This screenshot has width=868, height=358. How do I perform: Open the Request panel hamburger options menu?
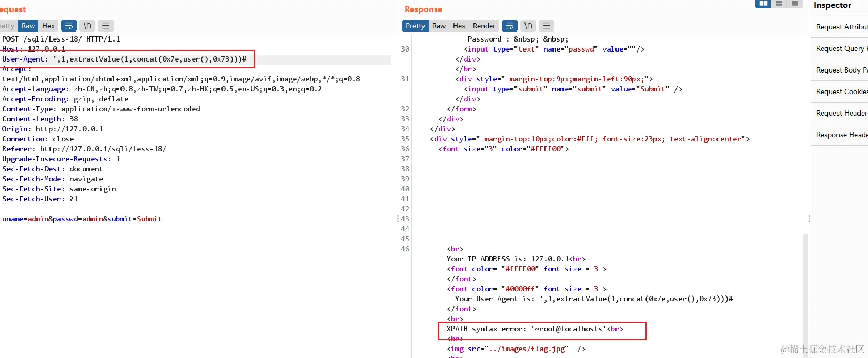click(106, 26)
